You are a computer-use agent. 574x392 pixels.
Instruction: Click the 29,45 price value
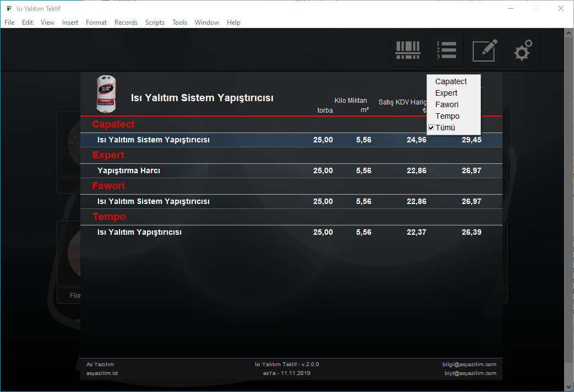(x=472, y=140)
